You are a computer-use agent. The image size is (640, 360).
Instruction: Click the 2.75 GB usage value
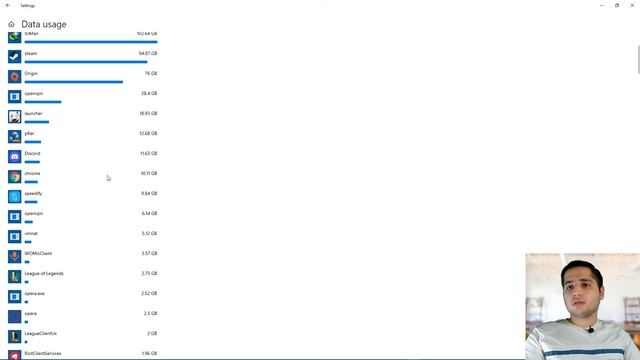point(149,273)
